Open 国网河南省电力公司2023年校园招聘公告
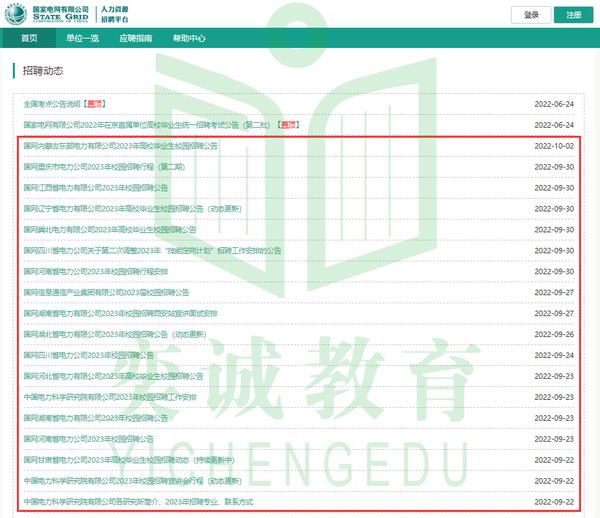Image resolution: width=600 pixels, height=518 pixels. click(89, 439)
